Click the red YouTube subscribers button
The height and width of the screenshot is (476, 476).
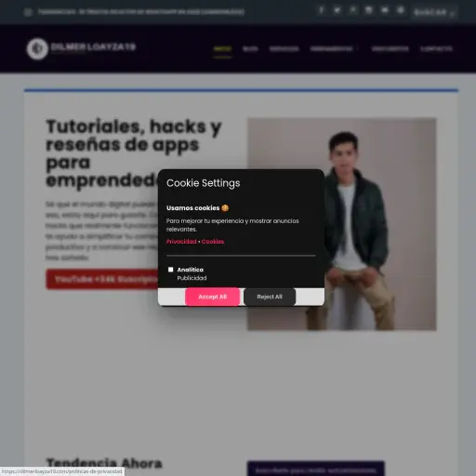pos(102,279)
